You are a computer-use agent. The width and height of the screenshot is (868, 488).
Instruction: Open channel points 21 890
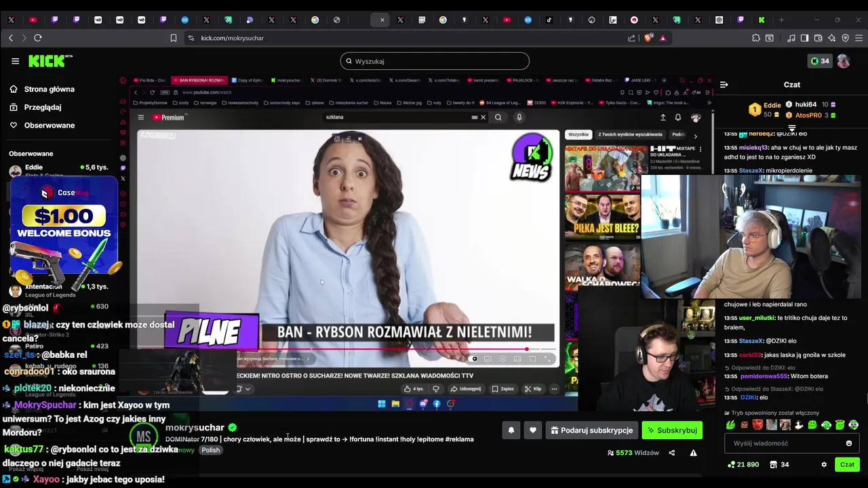pyautogui.click(x=743, y=464)
